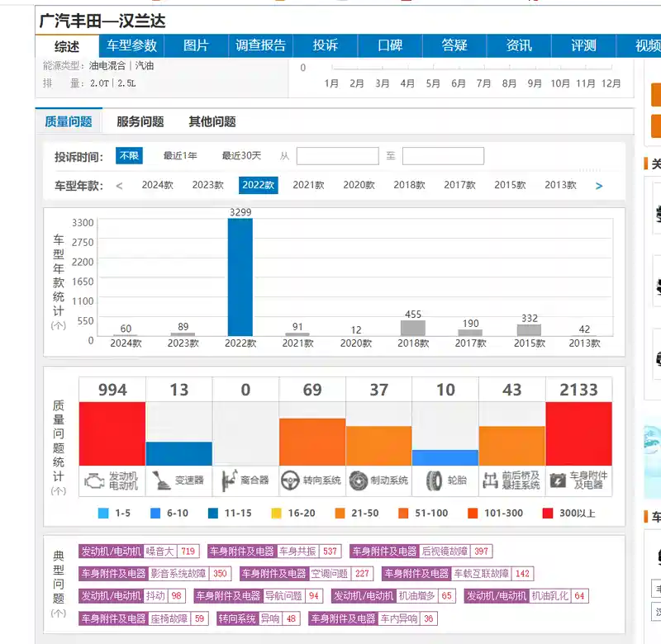Filter complaints by 最近1年
Screen dimensions: 661x644
tap(180, 156)
